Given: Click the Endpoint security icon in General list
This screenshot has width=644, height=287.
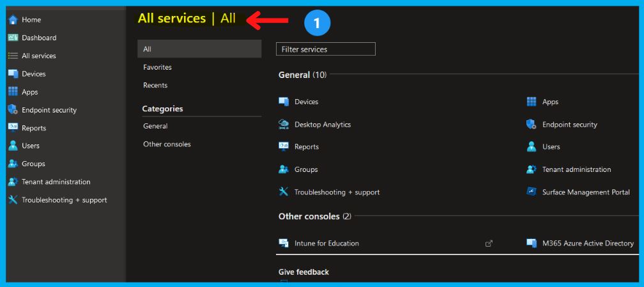Looking at the screenshot, I should click(532, 125).
